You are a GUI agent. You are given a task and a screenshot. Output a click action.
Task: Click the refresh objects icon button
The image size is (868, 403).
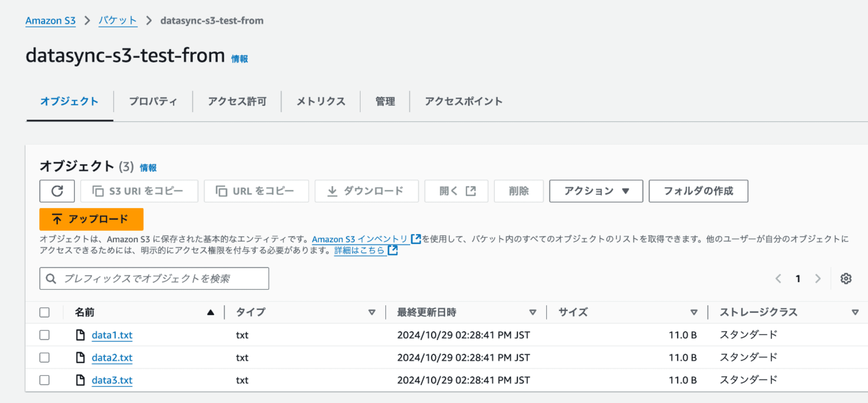pyautogui.click(x=57, y=191)
